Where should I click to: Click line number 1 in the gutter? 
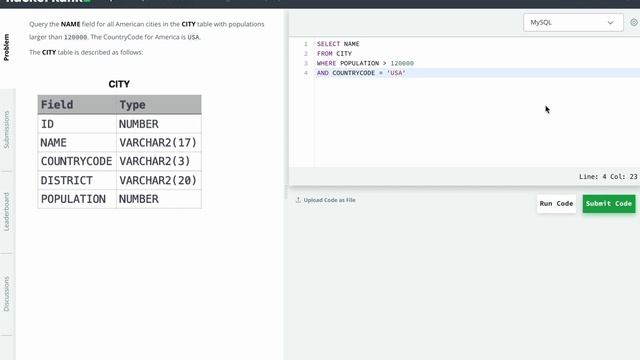pos(306,44)
